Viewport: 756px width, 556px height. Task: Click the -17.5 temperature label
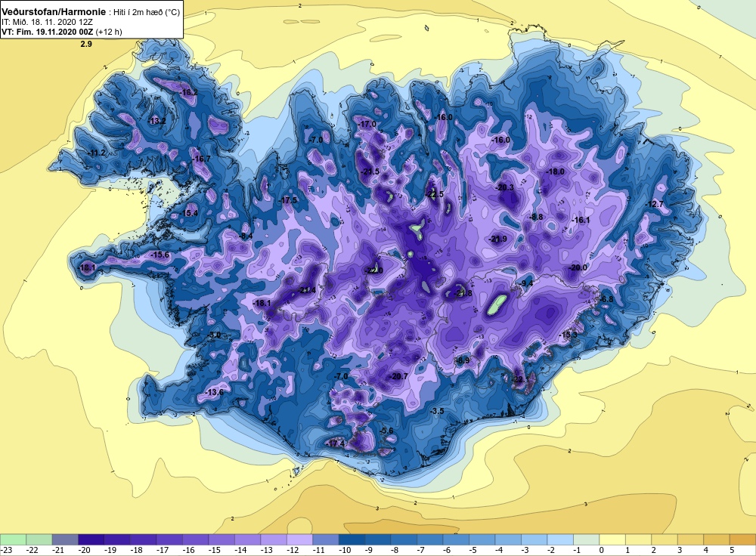tap(288, 200)
